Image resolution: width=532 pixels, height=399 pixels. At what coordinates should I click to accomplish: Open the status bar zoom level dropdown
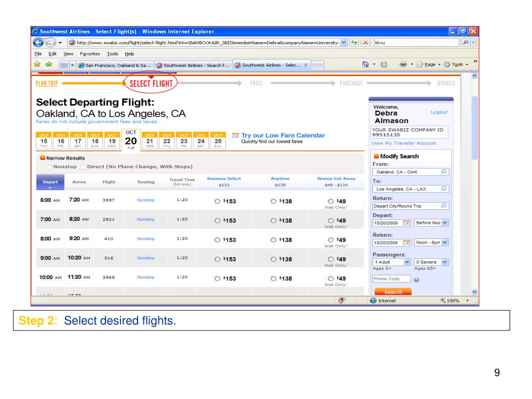pos(467,301)
